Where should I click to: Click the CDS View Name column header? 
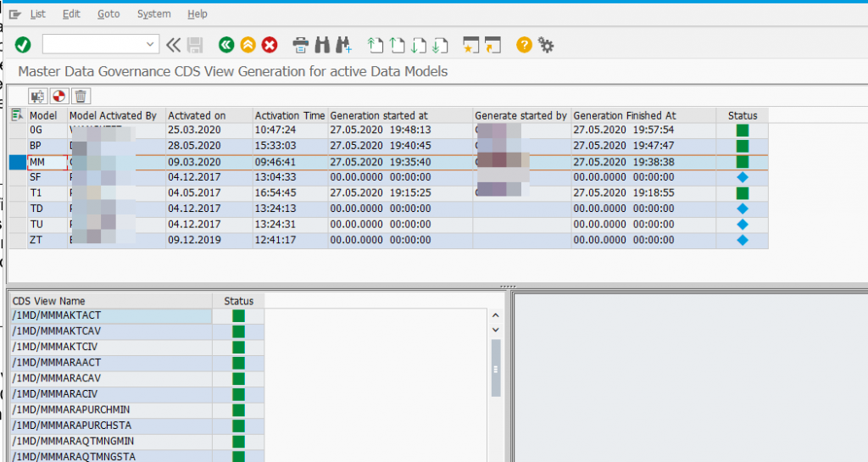pos(111,301)
